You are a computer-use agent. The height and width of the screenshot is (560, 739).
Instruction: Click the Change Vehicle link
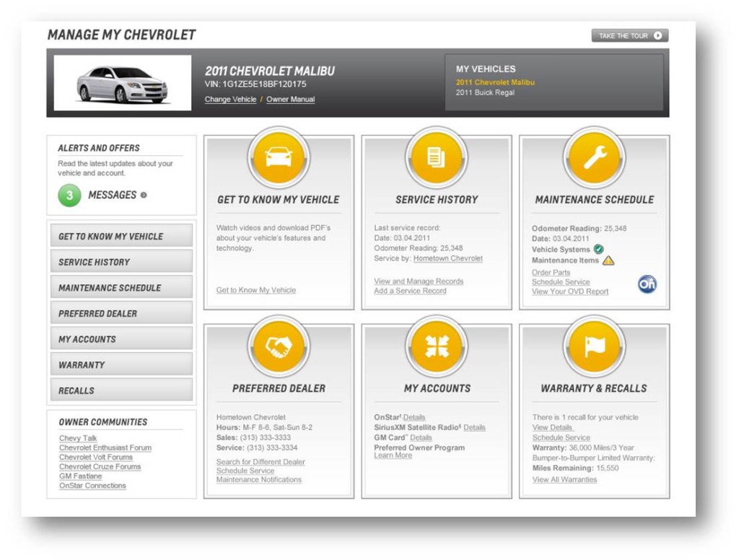(230, 100)
